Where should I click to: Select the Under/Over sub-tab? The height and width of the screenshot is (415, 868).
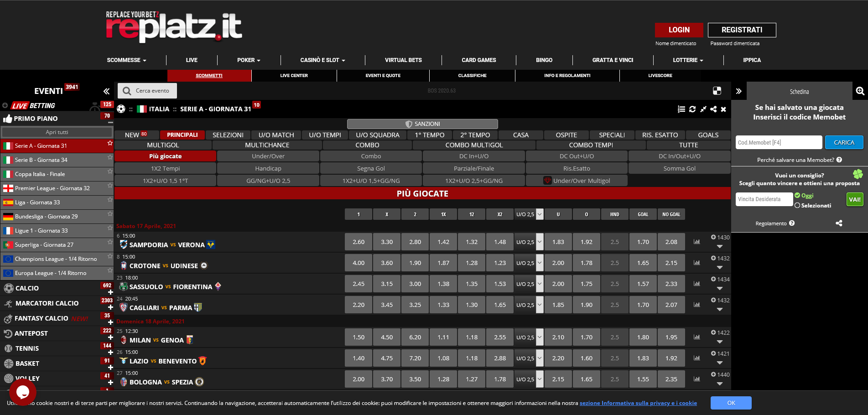[x=268, y=156]
